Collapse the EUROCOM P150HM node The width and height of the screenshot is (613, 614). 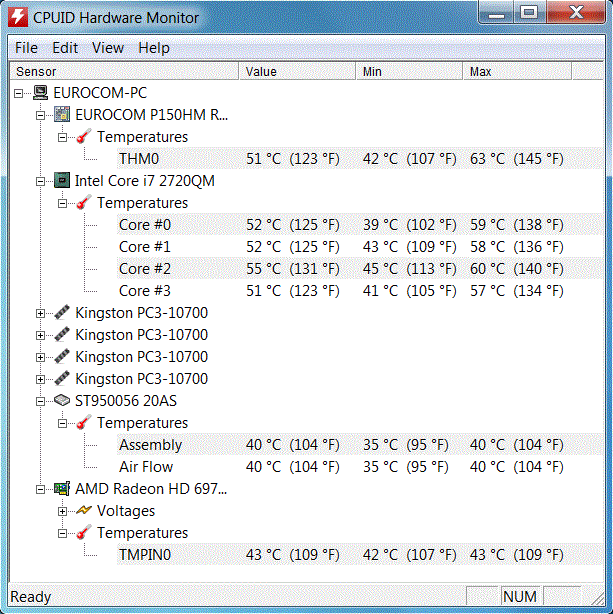40,115
